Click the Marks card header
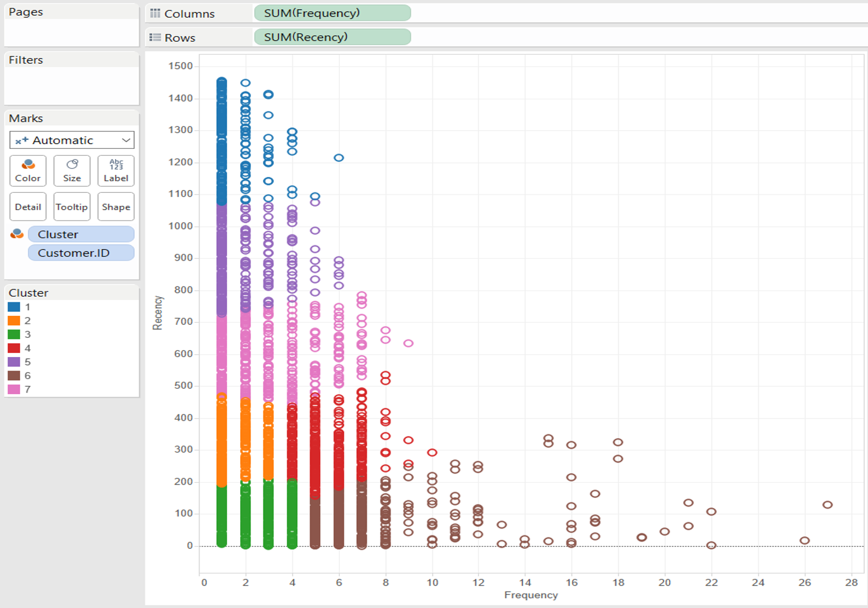Image resolution: width=868 pixels, height=608 pixels. (26, 118)
